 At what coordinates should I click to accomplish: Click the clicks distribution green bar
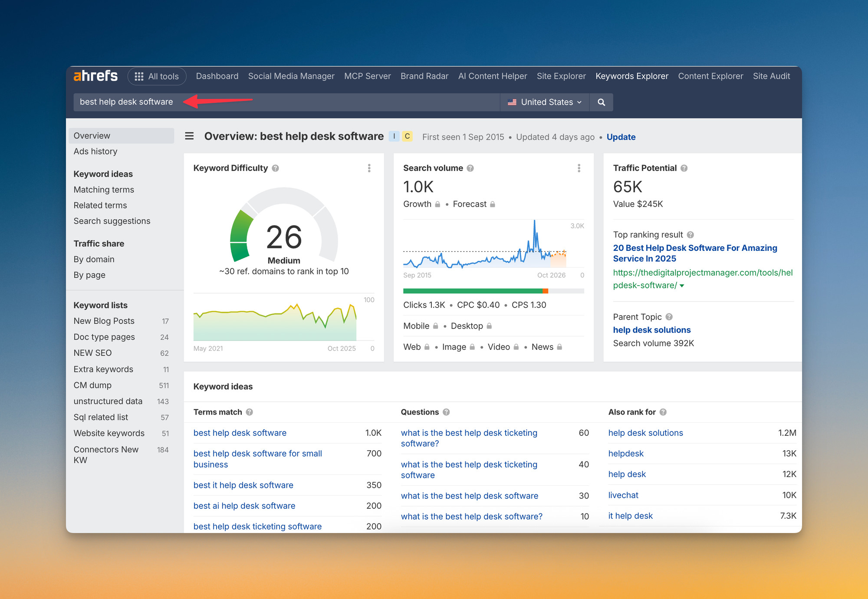472,291
